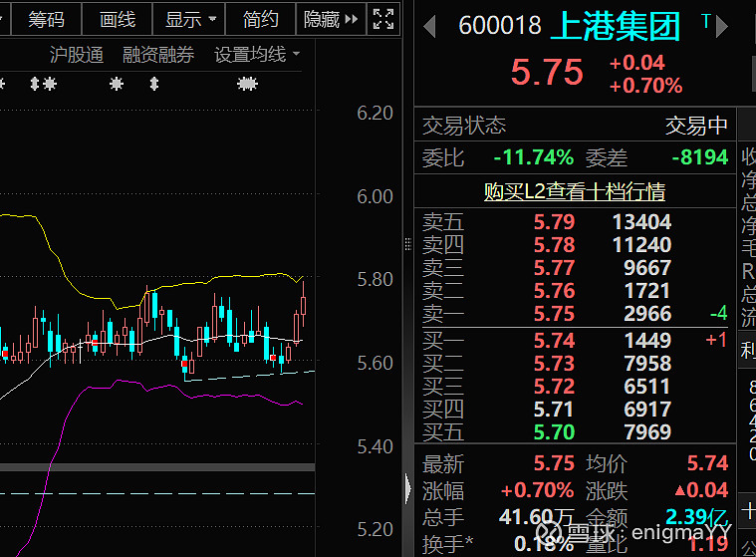
Task: Click the fullscreen expand icon in toolbar
Action: [x=383, y=19]
